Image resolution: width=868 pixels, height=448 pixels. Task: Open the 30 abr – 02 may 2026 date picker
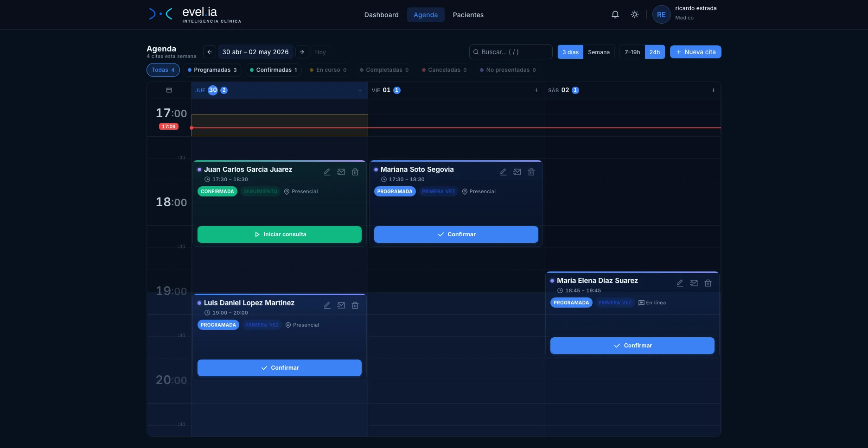pyautogui.click(x=255, y=52)
